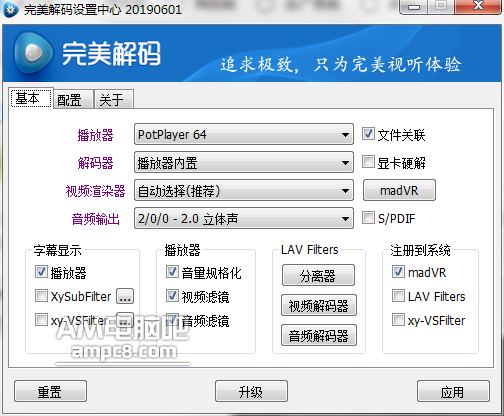Screen dimensions: 504x416
Task: Open the 解码器 dropdown showing 播放器内置
Action: [244, 162]
